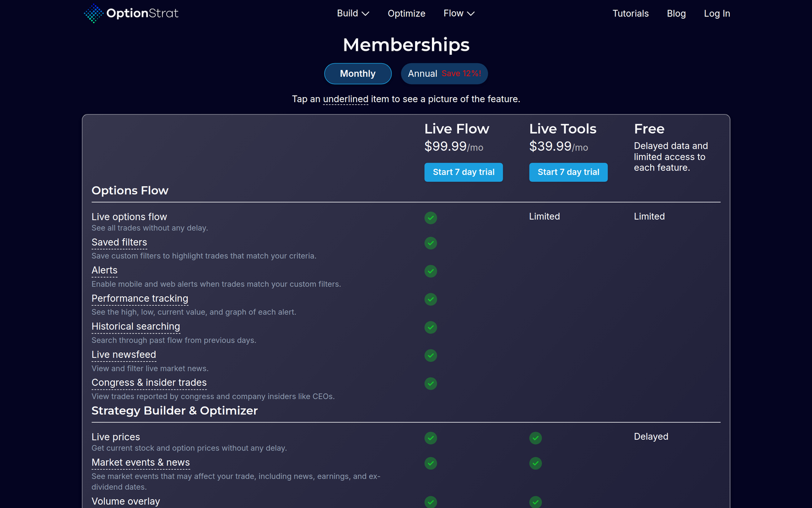
Task: Visit the Blog link
Action: [676, 14]
